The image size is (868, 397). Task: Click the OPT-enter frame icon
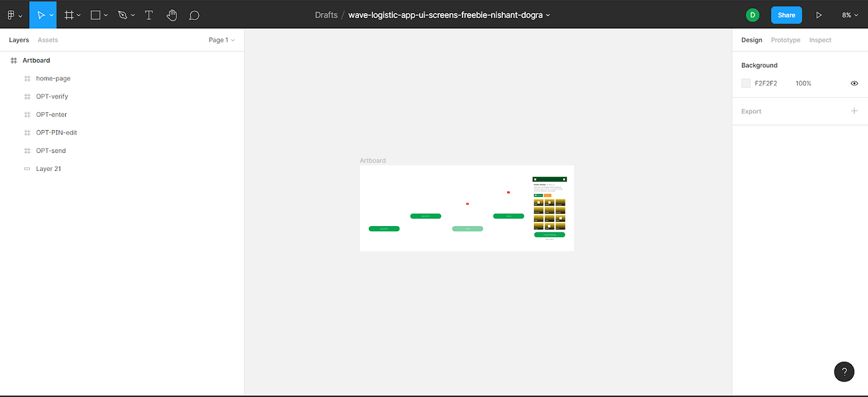coord(27,114)
